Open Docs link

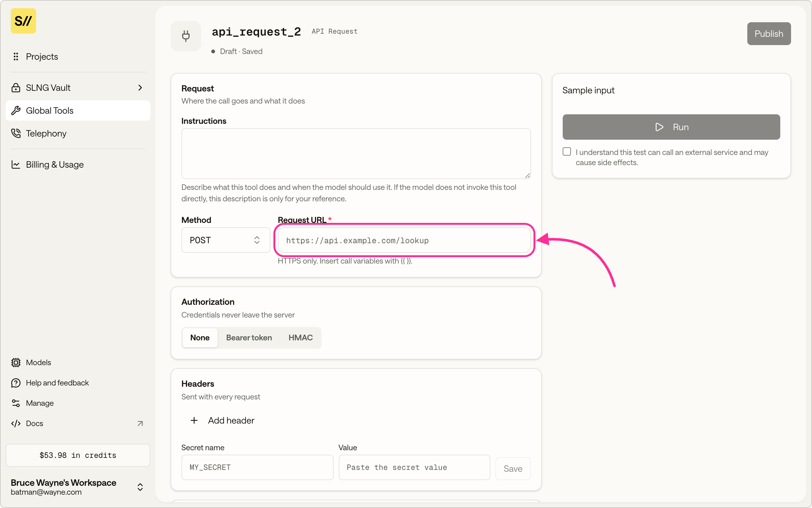[x=78, y=423]
